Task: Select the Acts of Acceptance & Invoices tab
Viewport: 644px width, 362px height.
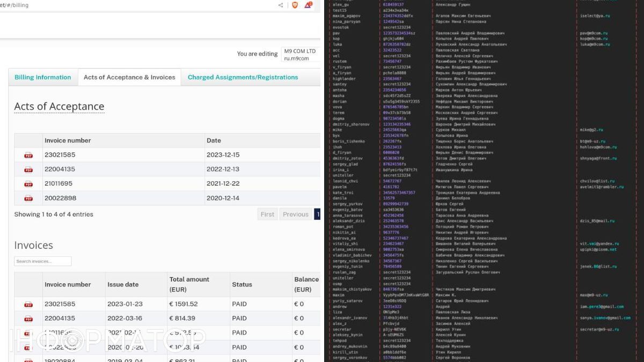Action: tap(129, 77)
